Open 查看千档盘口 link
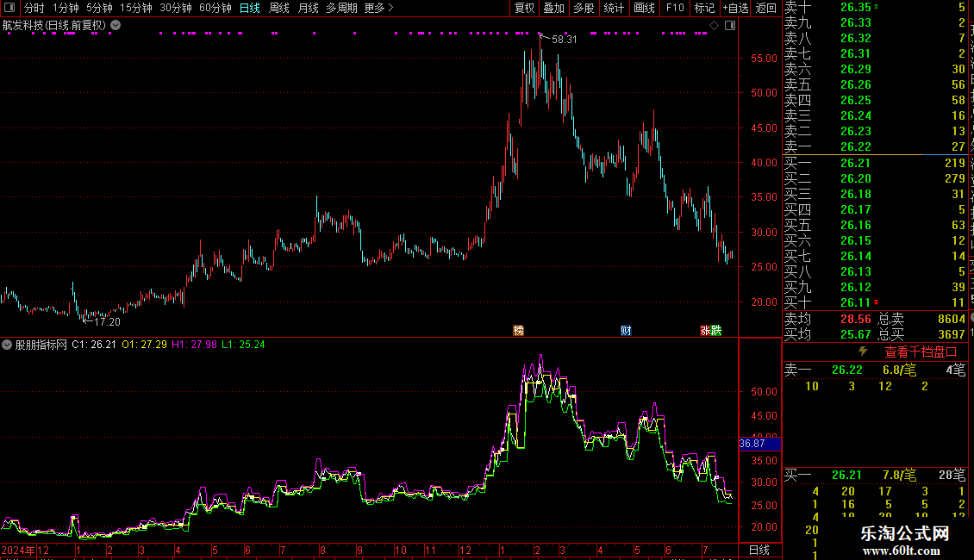 click(x=921, y=352)
